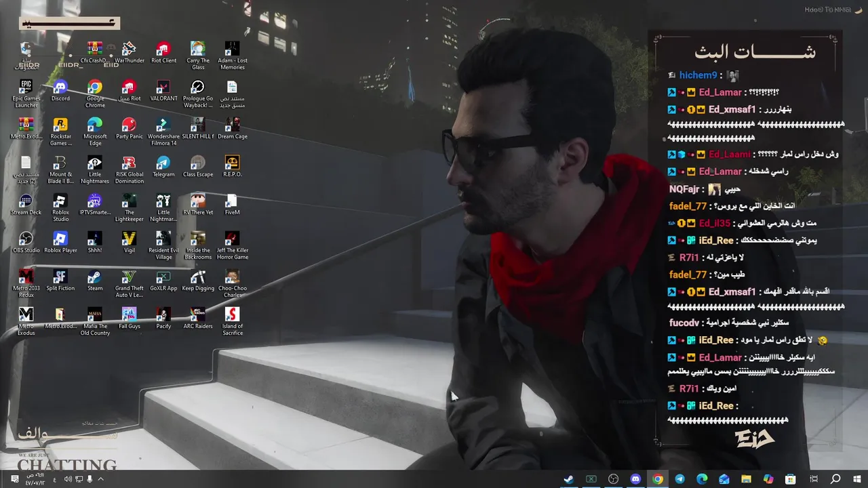Select the GoXLR App desktop icon
868x488 pixels.
pos(163,281)
